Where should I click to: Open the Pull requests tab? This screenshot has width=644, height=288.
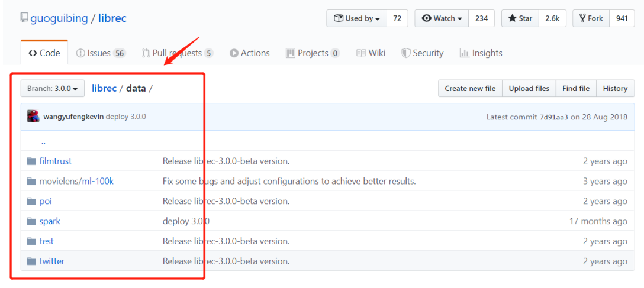177,53
